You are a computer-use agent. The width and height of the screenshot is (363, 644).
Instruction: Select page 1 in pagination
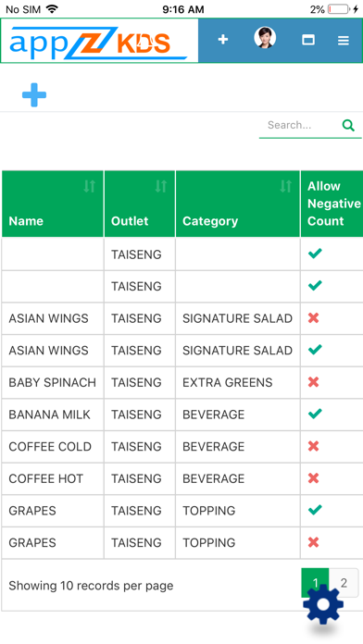coord(316,583)
